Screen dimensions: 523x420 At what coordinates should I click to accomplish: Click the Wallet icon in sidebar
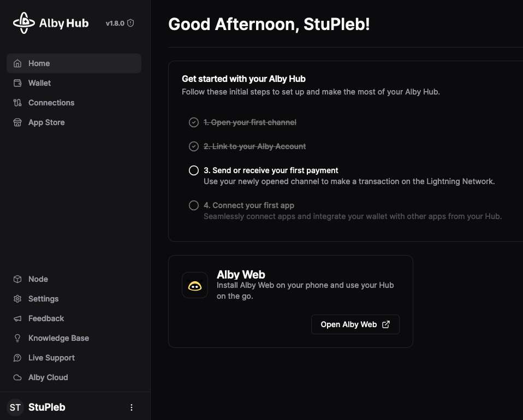[17, 83]
